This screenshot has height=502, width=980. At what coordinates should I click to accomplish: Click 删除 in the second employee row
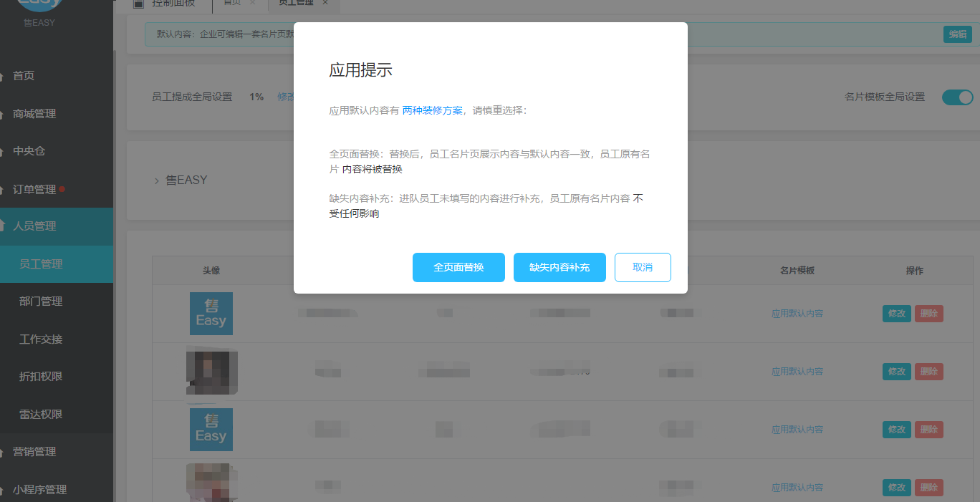[x=929, y=372]
